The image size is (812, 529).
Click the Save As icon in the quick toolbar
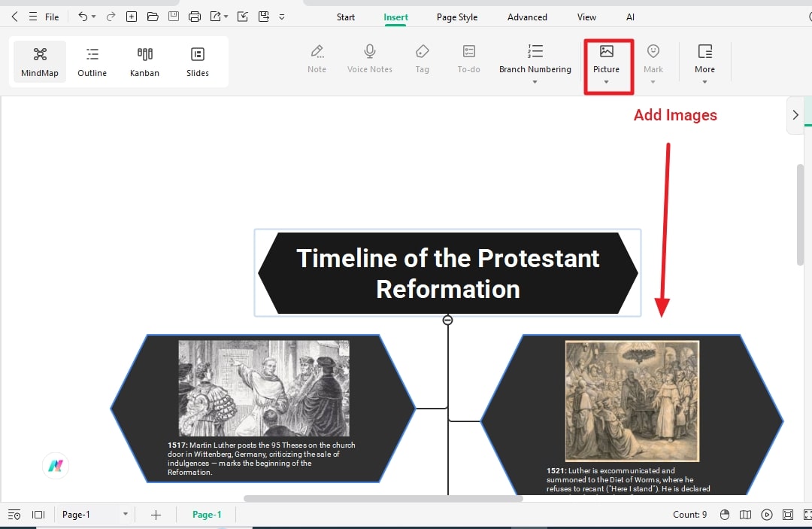pyautogui.click(x=264, y=17)
